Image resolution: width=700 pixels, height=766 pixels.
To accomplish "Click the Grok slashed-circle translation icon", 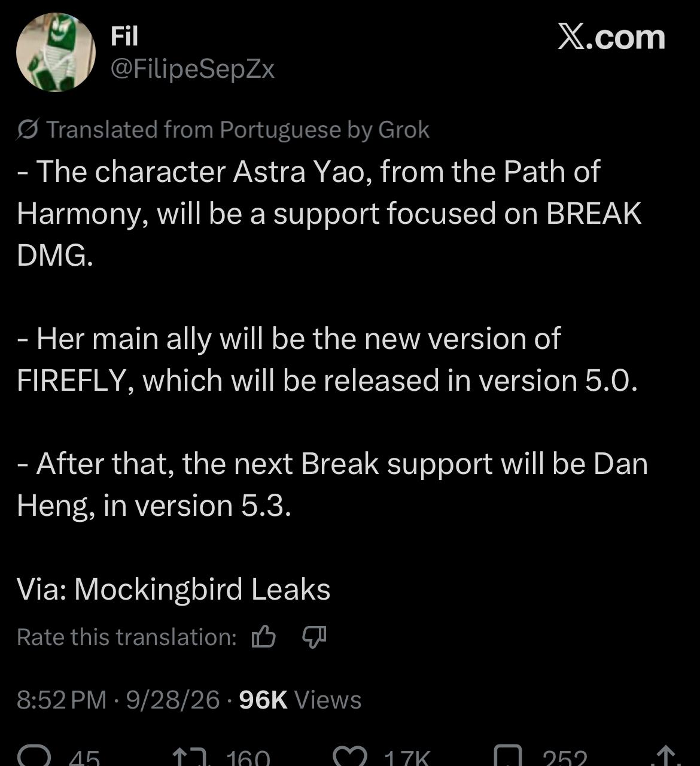I will (28, 129).
